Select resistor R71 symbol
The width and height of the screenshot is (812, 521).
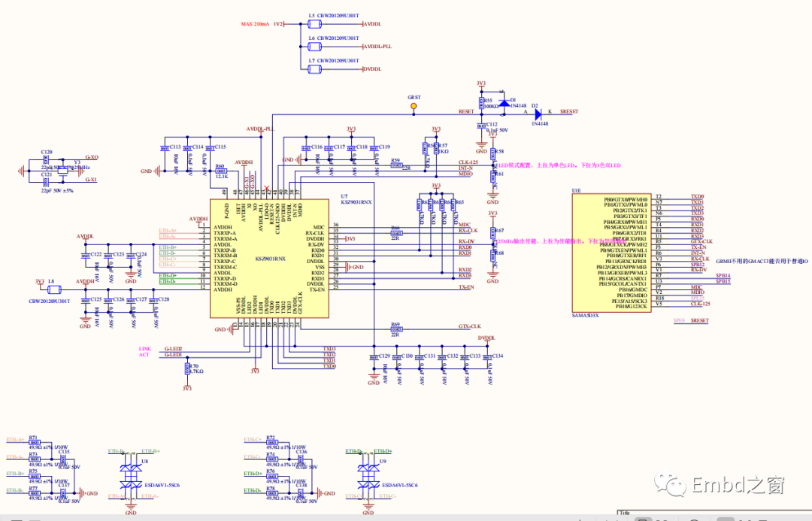[34, 443]
